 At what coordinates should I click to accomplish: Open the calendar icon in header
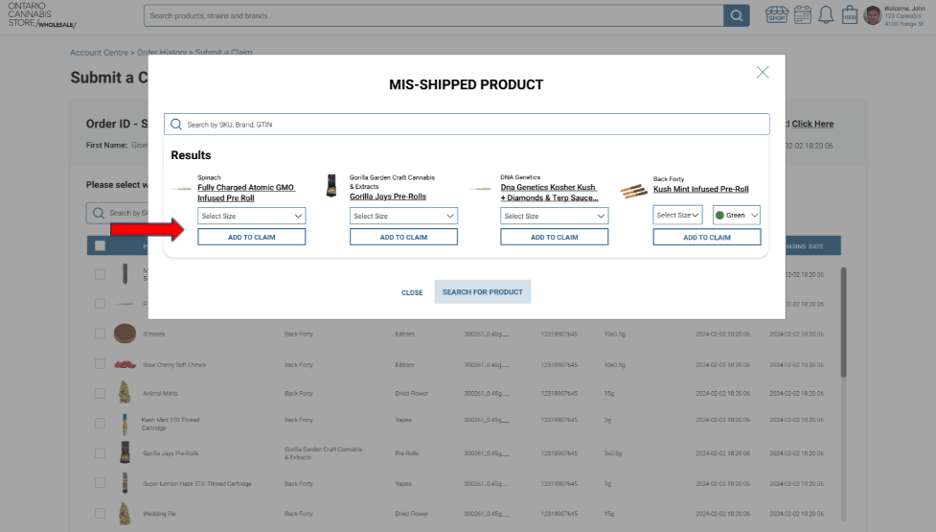(803, 15)
